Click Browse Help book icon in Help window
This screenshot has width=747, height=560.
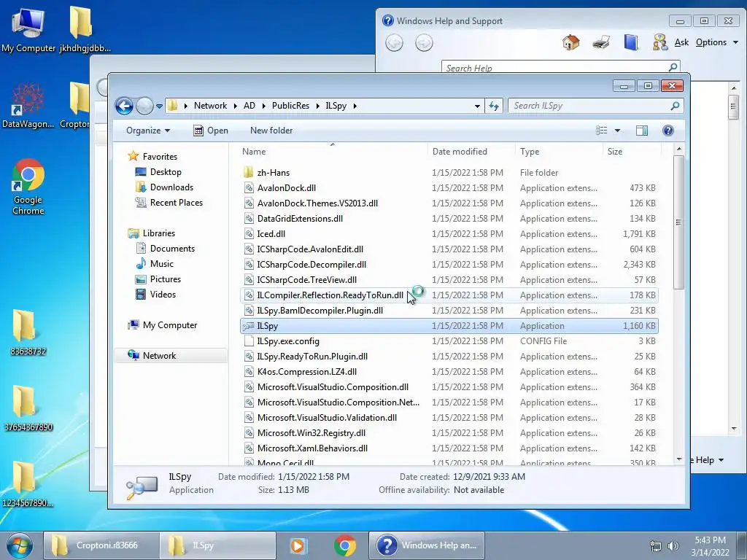click(631, 42)
